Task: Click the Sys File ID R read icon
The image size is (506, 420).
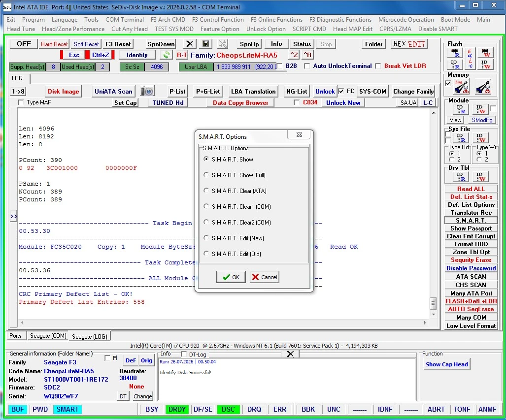Action: click(x=461, y=138)
